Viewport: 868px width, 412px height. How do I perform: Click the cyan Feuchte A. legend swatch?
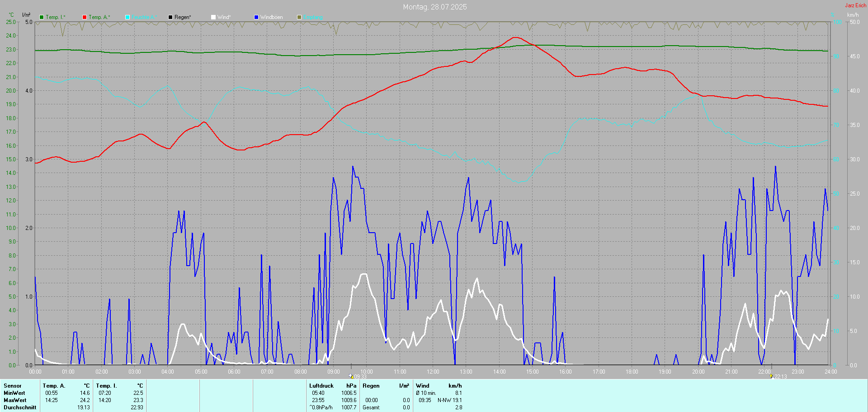[127, 17]
